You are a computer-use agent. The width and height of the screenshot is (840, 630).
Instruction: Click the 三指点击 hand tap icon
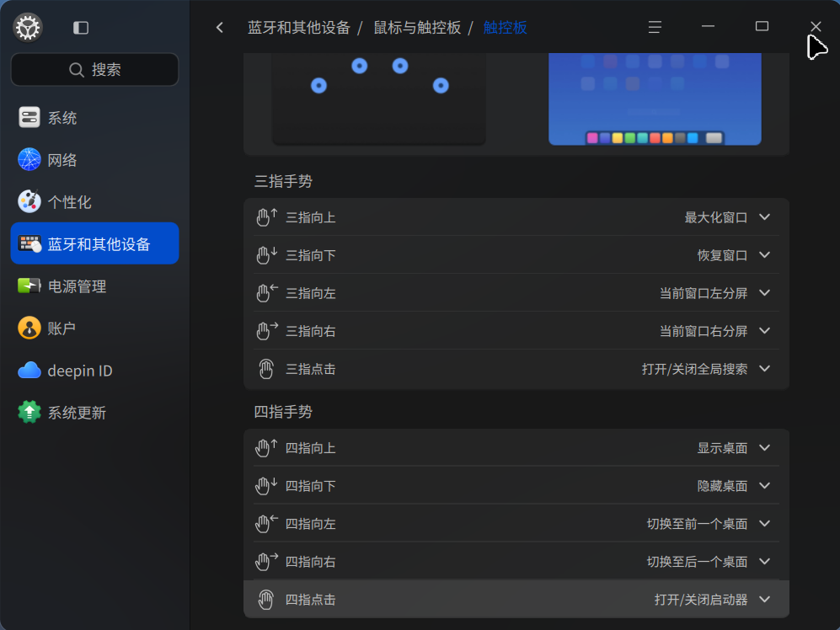click(x=266, y=369)
